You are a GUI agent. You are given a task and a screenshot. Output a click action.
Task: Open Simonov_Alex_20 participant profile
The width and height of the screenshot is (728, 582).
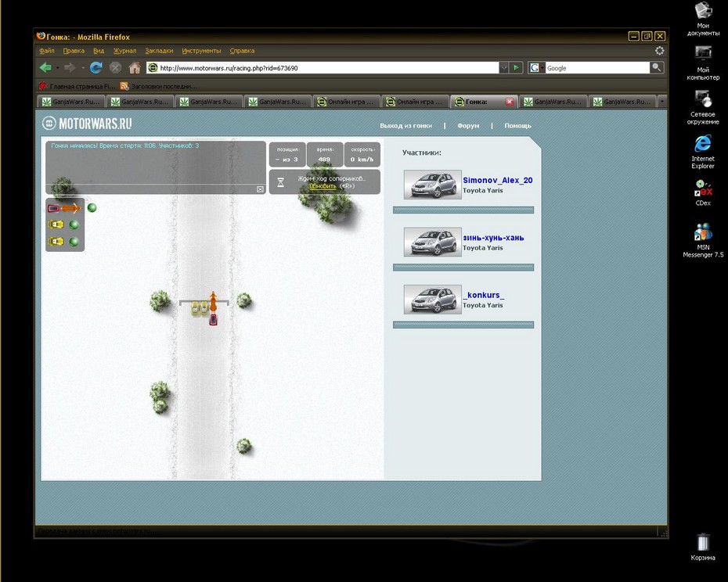click(497, 180)
